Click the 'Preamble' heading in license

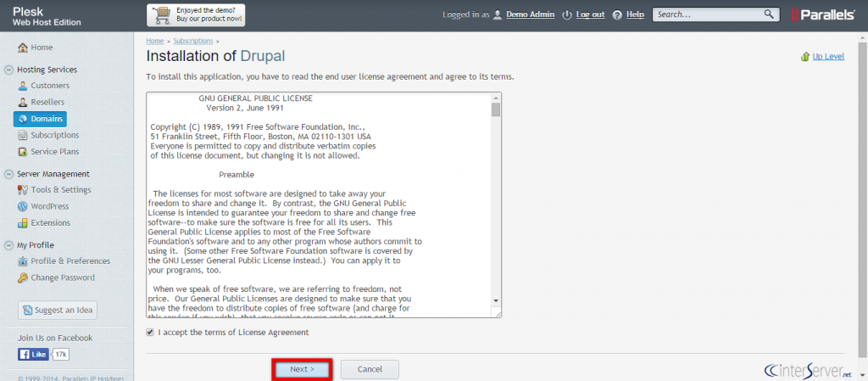coord(236,175)
